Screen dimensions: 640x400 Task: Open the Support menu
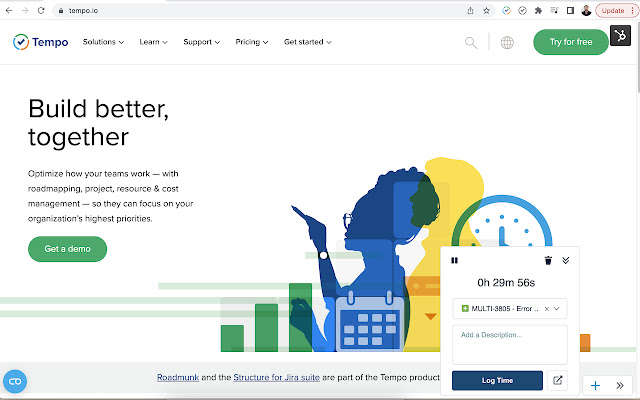202,42
